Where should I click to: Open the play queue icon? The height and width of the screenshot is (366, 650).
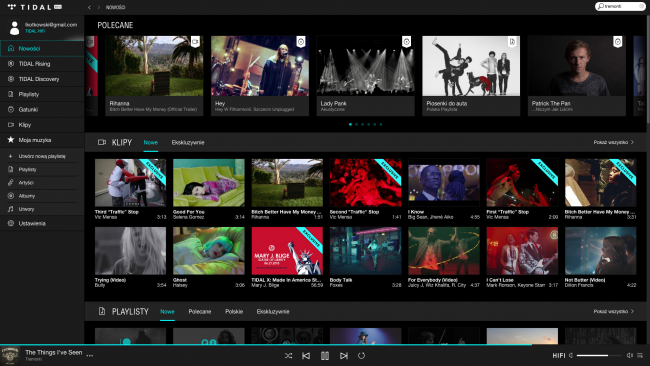(640, 355)
